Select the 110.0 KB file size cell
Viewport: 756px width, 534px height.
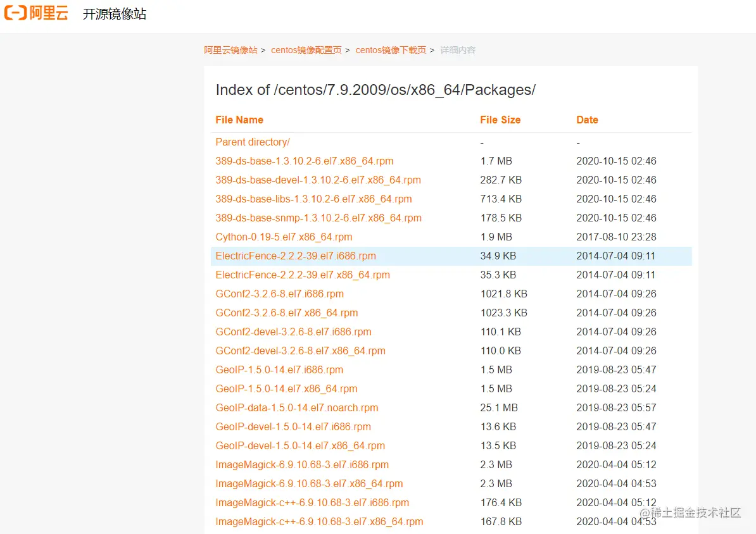coord(500,351)
